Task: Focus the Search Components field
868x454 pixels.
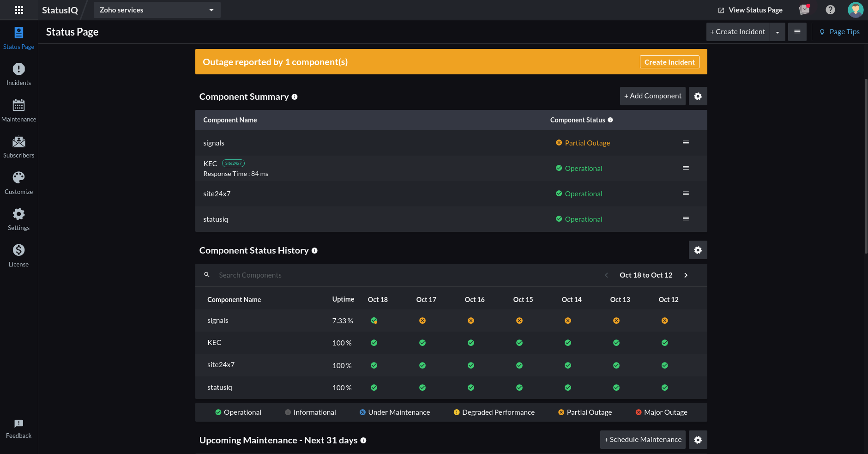Action: click(x=406, y=275)
